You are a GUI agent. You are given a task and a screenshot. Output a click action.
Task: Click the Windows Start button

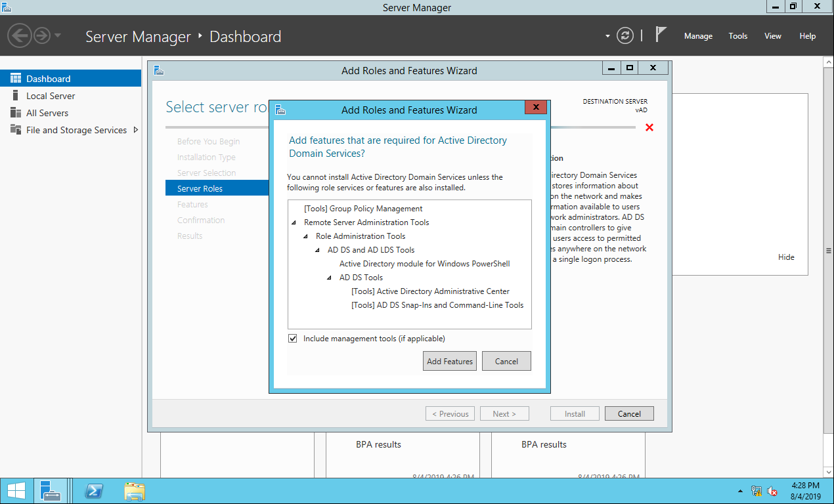pyautogui.click(x=16, y=491)
